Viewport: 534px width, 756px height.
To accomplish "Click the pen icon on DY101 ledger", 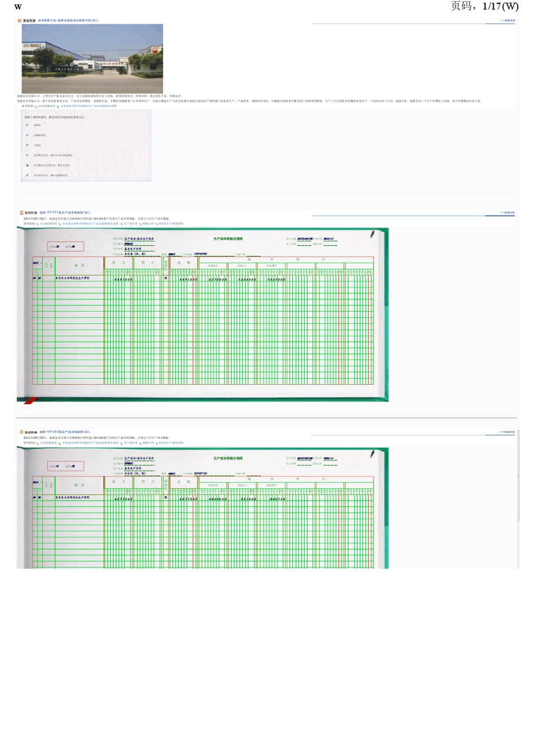I will pos(372,234).
